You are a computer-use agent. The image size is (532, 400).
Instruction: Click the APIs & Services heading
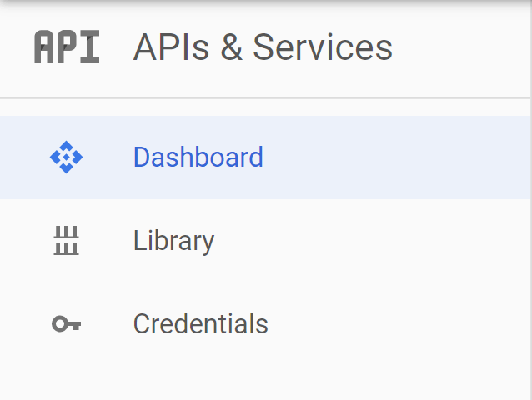point(263,47)
